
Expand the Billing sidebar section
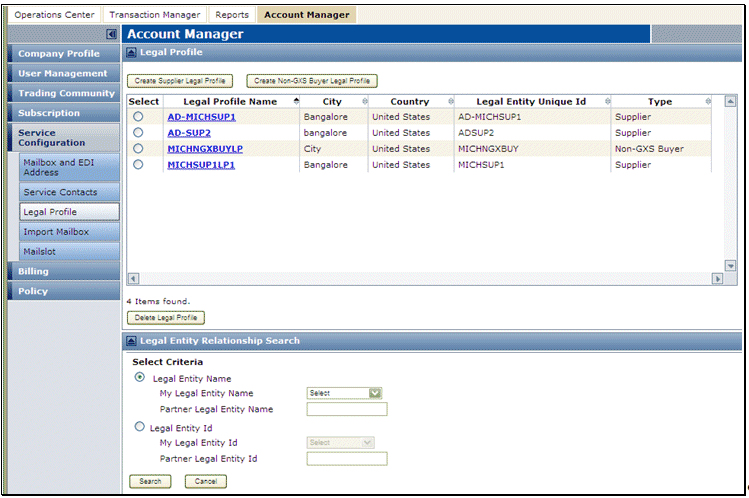(x=33, y=271)
